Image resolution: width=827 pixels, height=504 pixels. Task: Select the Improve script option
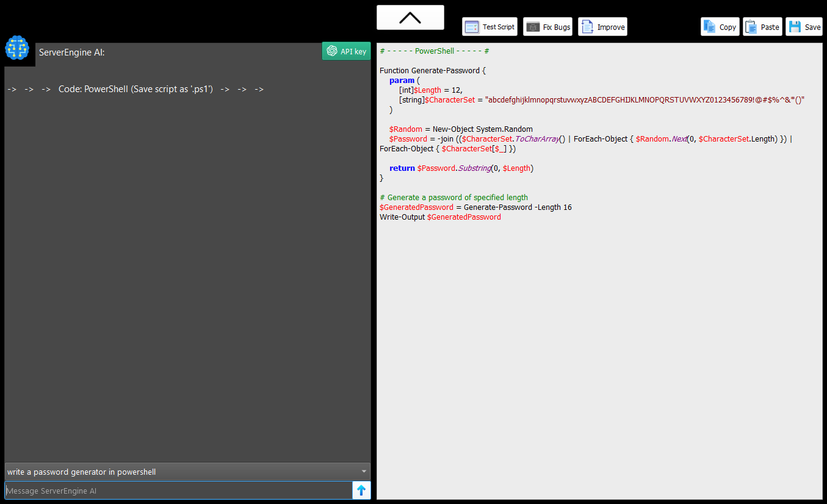pyautogui.click(x=602, y=27)
